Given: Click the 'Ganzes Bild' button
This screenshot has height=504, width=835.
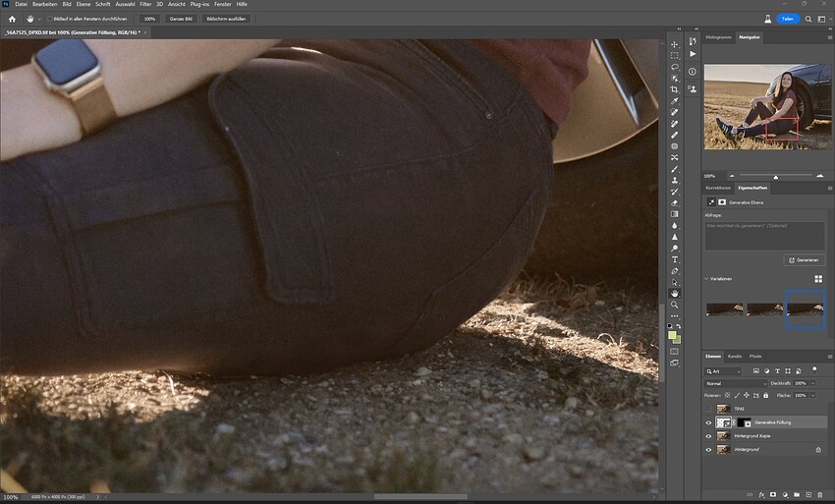Looking at the screenshot, I should pos(180,19).
